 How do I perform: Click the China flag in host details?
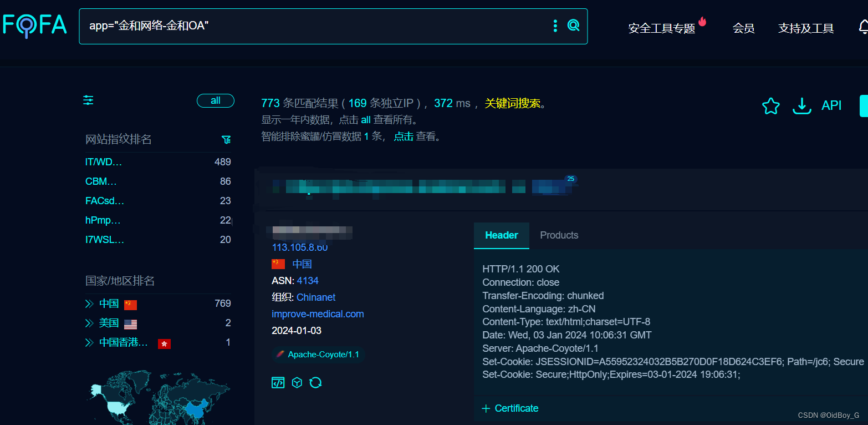pos(278,264)
